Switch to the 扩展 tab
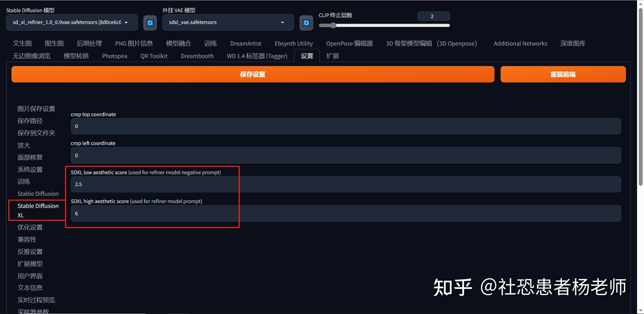 coord(332,56)
